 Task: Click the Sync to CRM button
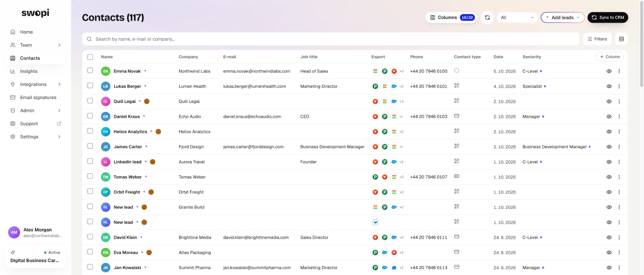pyautogui.click(x=608, y=18)
